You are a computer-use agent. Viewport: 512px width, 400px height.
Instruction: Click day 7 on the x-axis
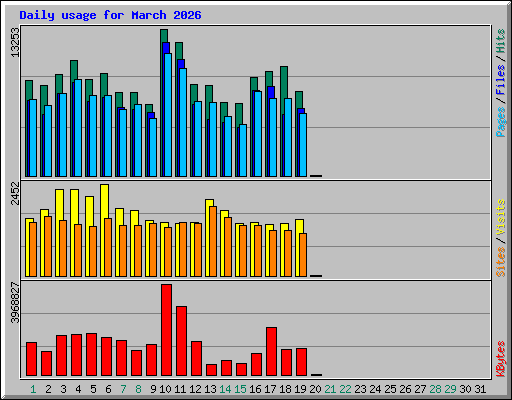123,389
